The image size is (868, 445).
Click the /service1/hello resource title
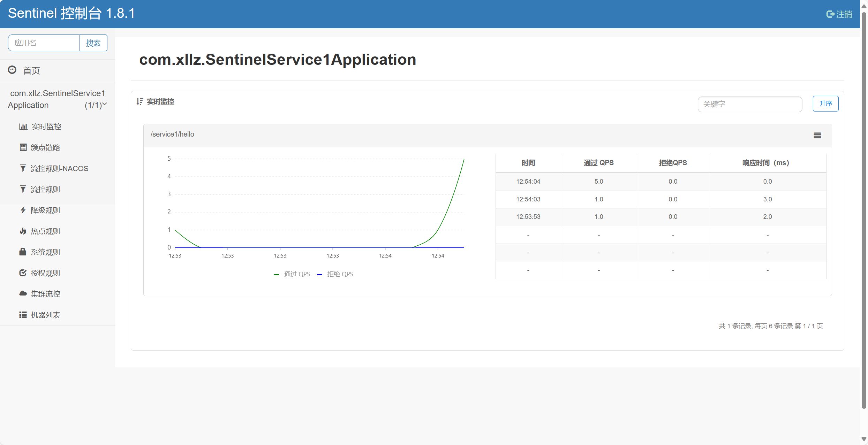[x=172, y=135]
